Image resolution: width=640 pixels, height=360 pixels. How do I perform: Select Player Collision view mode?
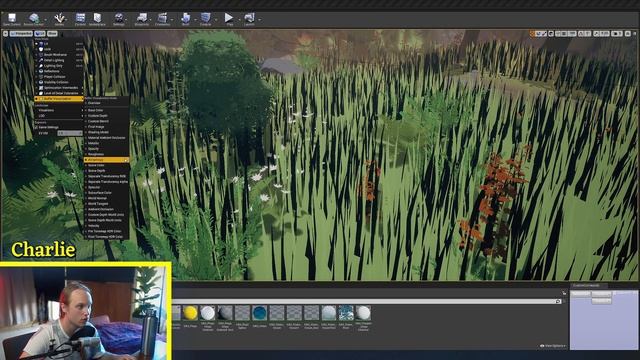pyautogui.click(x=59, y=77)
